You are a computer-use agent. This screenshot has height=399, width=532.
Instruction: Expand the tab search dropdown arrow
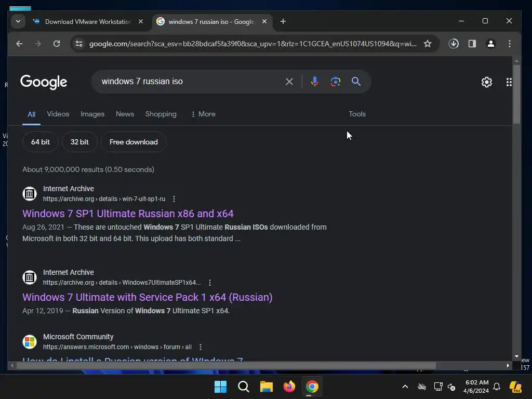pos(18,21)
